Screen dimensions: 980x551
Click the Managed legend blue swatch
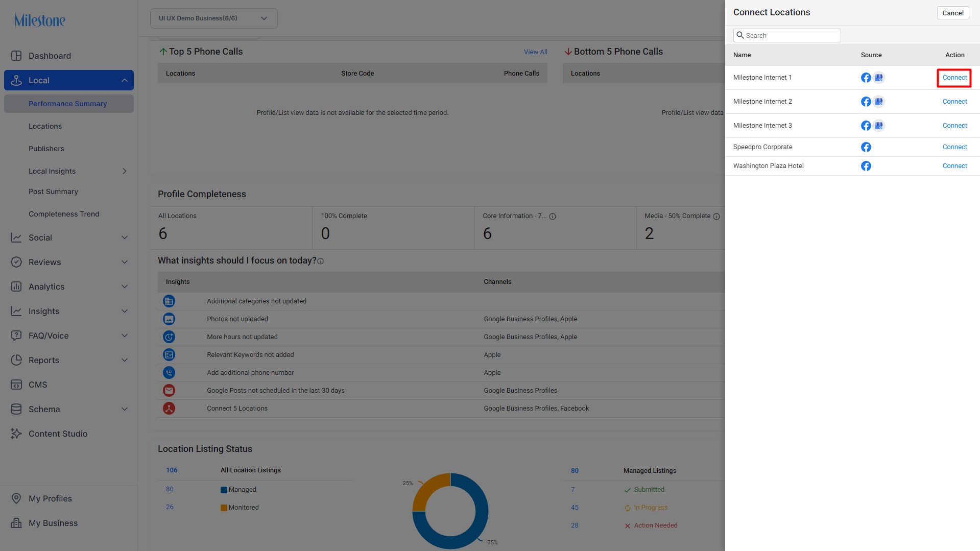tap(224, 490)
